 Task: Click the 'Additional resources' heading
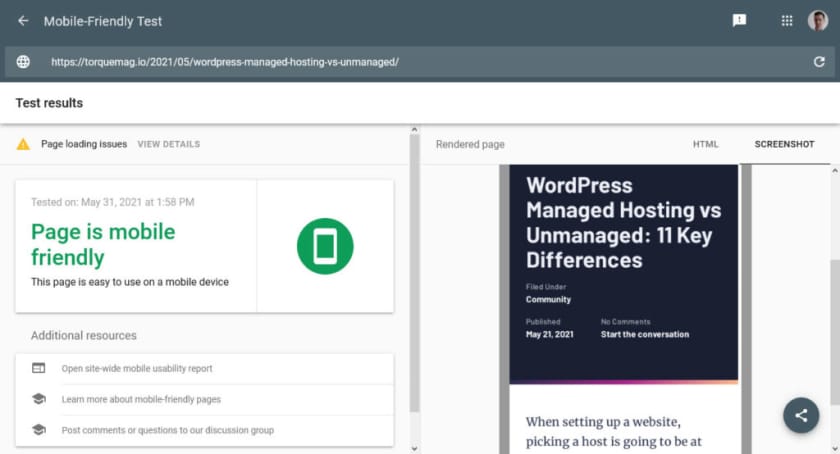84,336
